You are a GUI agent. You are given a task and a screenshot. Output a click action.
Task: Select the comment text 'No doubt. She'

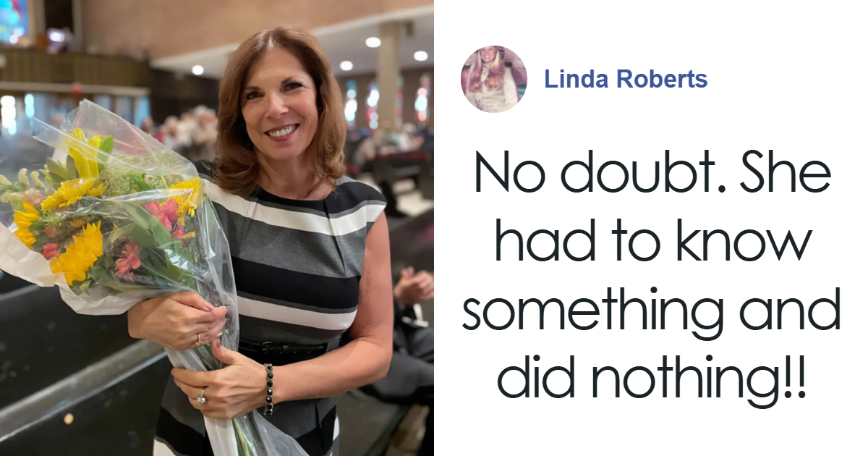[x=652, y=175]
